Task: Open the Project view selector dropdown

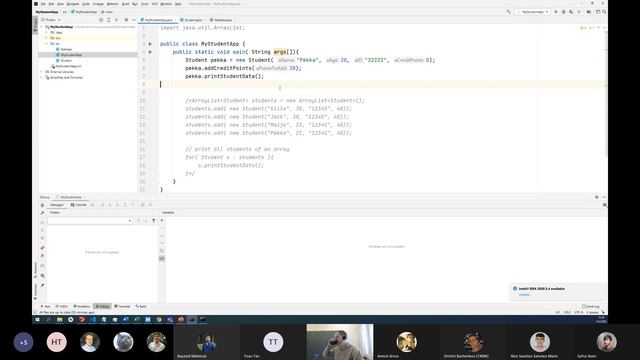Action: pyautogui.click(x=52, y=20)
